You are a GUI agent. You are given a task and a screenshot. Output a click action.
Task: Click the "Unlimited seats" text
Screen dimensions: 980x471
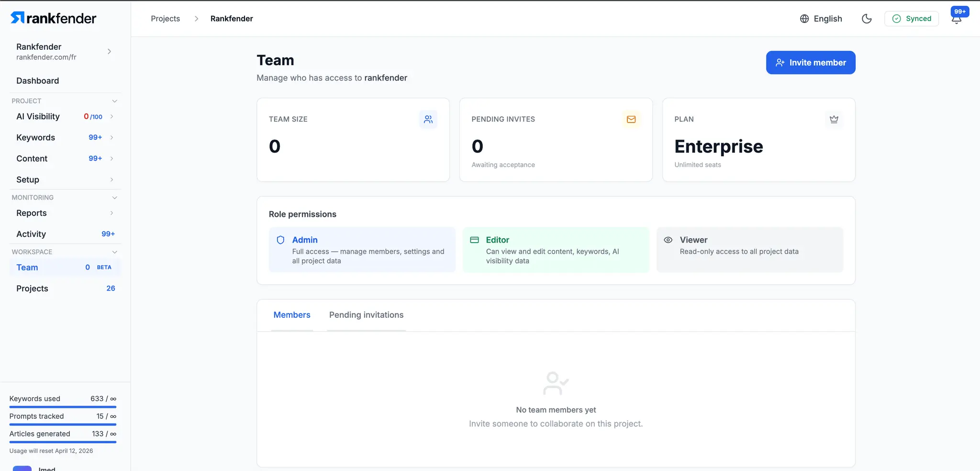[698, 165]
